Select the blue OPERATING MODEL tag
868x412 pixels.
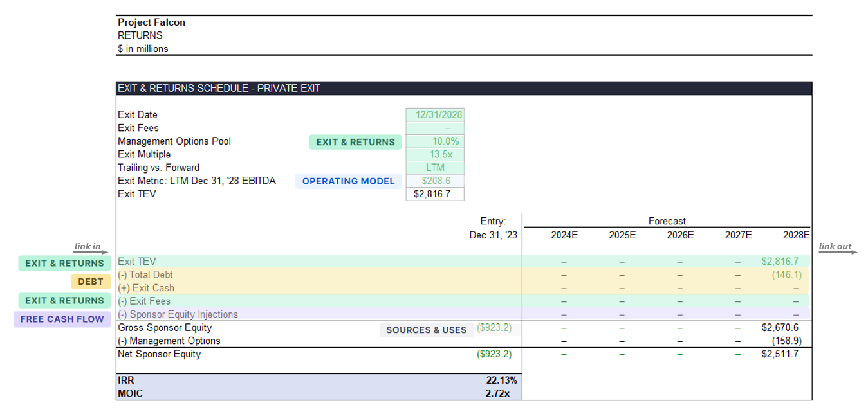tap(349, 181)
